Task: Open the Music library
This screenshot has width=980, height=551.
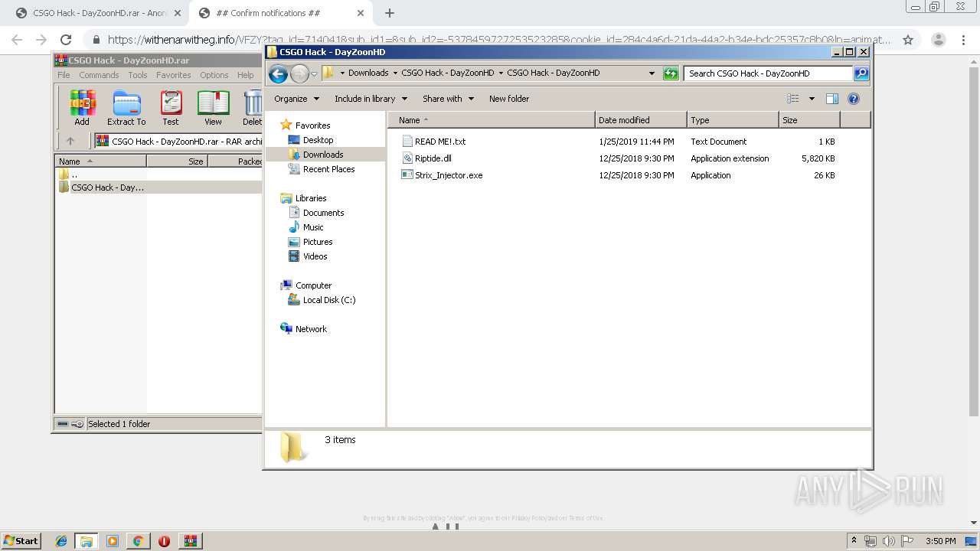Action: coord(313,227)
